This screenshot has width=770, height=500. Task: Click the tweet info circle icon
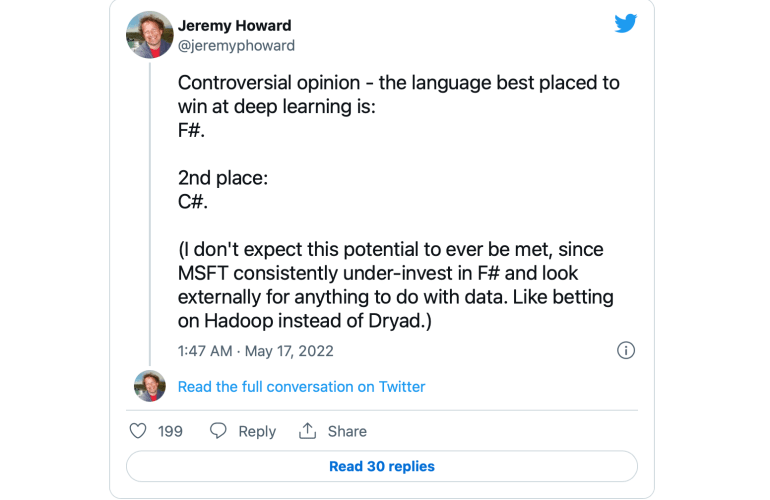(x=626, y=350)
